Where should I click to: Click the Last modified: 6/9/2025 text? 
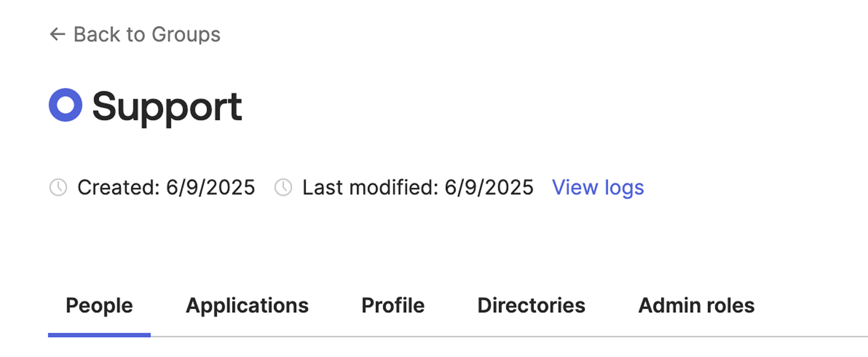point(418,187)
